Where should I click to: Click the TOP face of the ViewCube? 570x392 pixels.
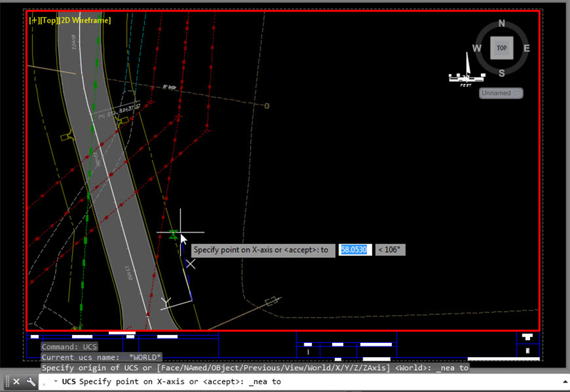(502, 48)
